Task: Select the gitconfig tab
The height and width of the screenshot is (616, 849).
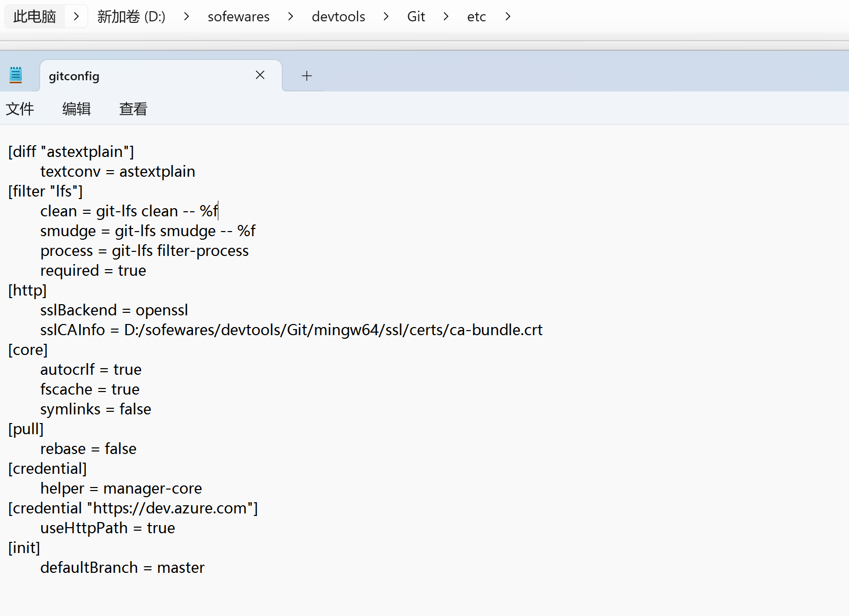Action: click(161, 76)
